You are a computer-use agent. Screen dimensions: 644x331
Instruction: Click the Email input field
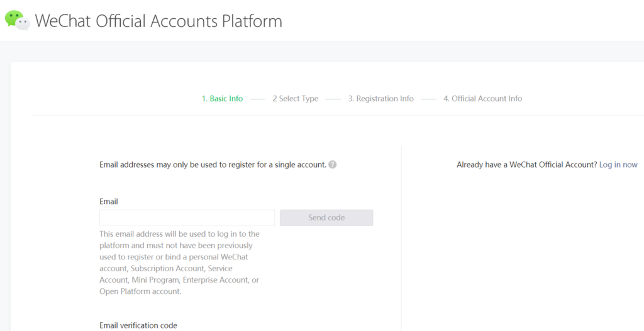pos(187,218)
